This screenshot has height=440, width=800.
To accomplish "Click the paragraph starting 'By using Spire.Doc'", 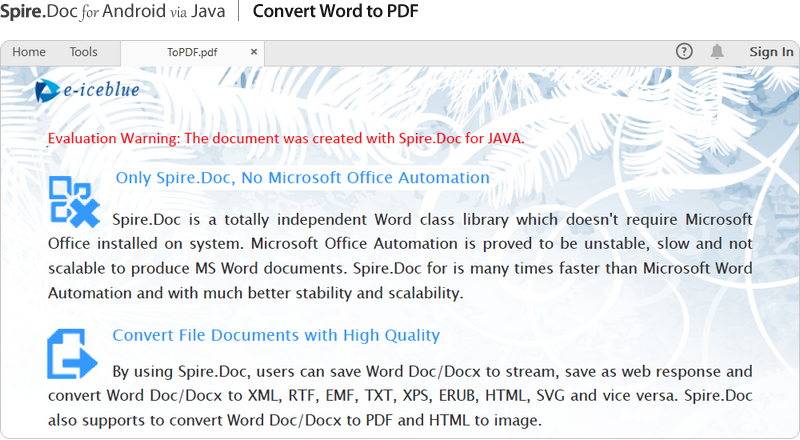I will coord(430,371).
